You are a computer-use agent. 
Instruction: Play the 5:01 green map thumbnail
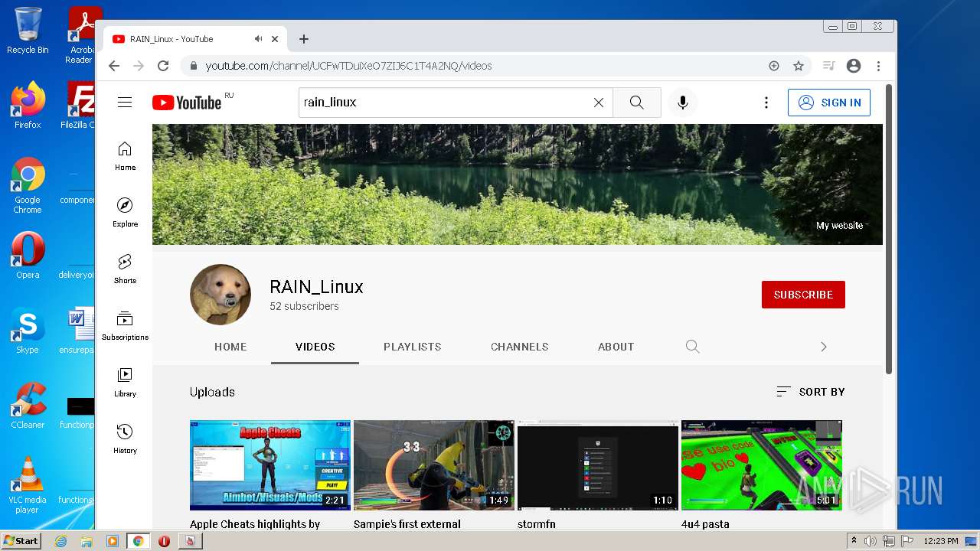pyautogui.click(x=762, y=465)
